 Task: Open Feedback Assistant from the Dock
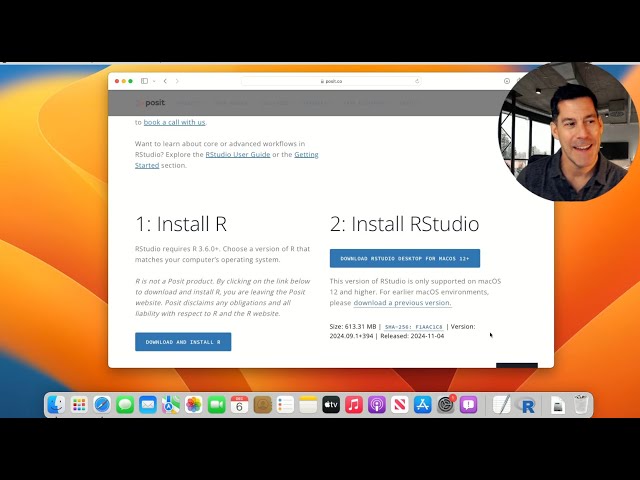[x=469, y=405]
